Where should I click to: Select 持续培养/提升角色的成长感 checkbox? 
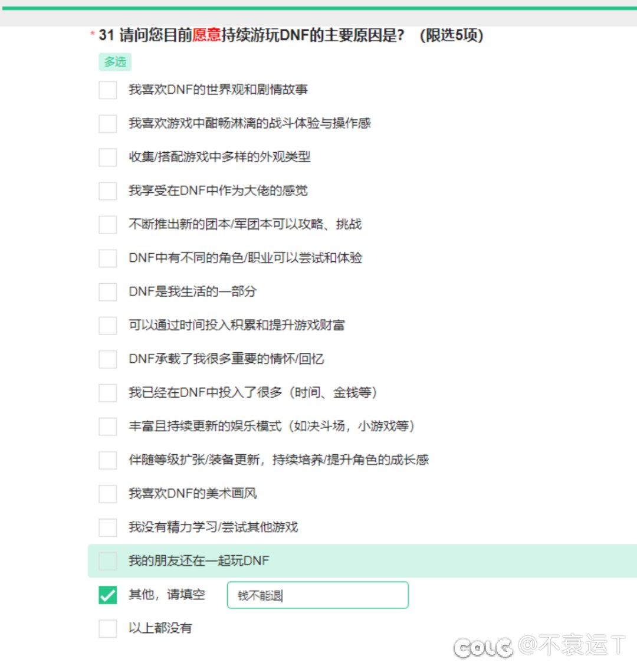pos(108,460)
